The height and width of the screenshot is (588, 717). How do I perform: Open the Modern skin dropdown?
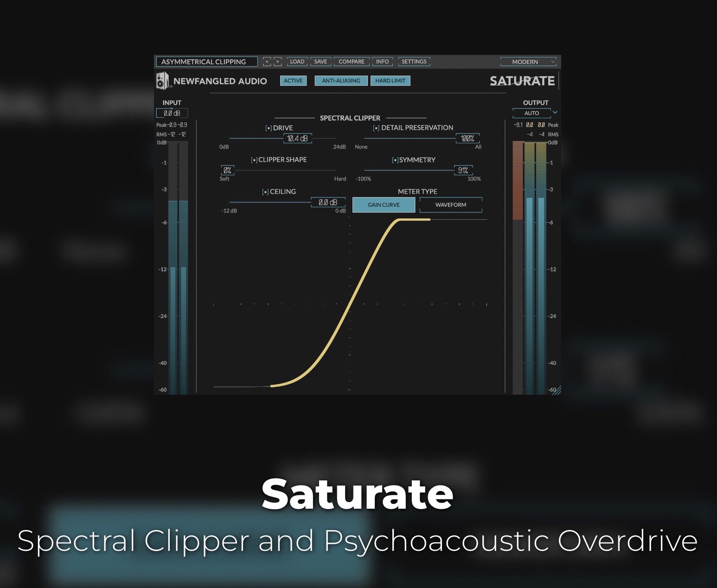(528, 62)
